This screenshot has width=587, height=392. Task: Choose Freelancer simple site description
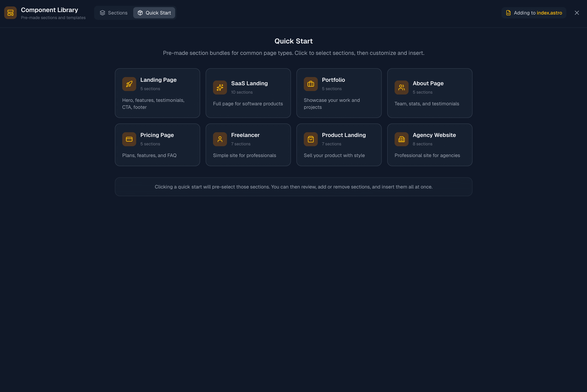point(244,155)
